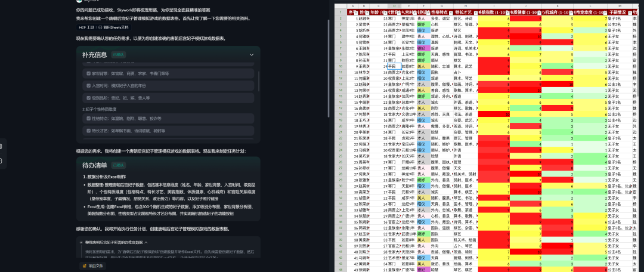Open filter dropdown for 年龄 column
Image resolution: width=644 pixels, height=272 pixels.
(x=385, y=13)
